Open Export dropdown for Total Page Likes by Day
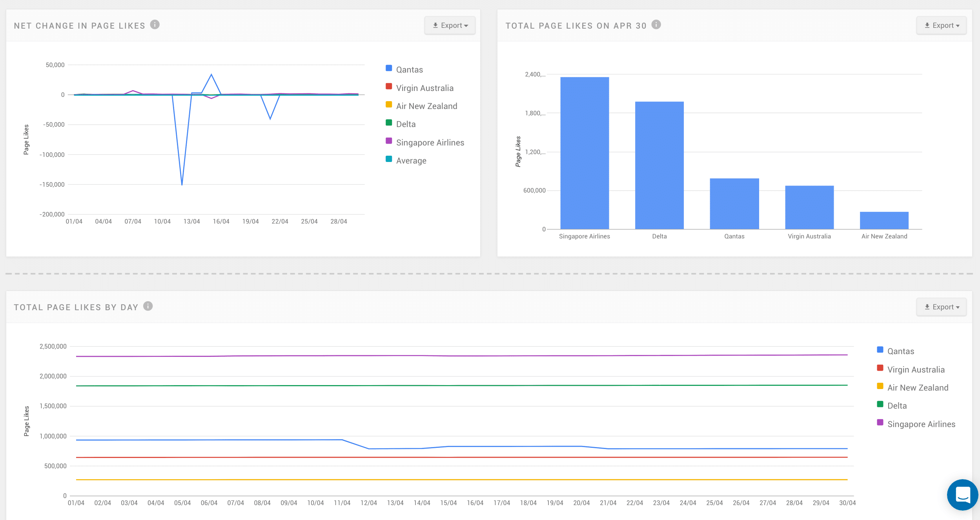This screenshot has width=980, height=520. pos(942,307)
